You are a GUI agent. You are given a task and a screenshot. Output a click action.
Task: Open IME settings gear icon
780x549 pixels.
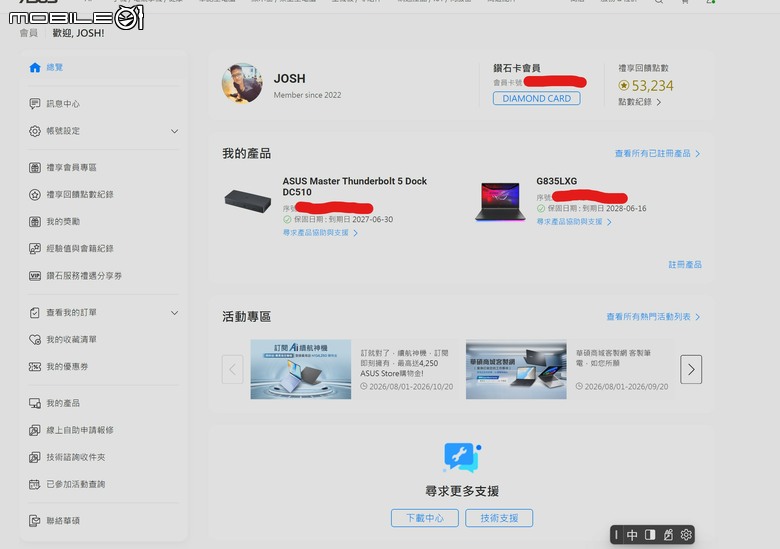pos(686,535)
